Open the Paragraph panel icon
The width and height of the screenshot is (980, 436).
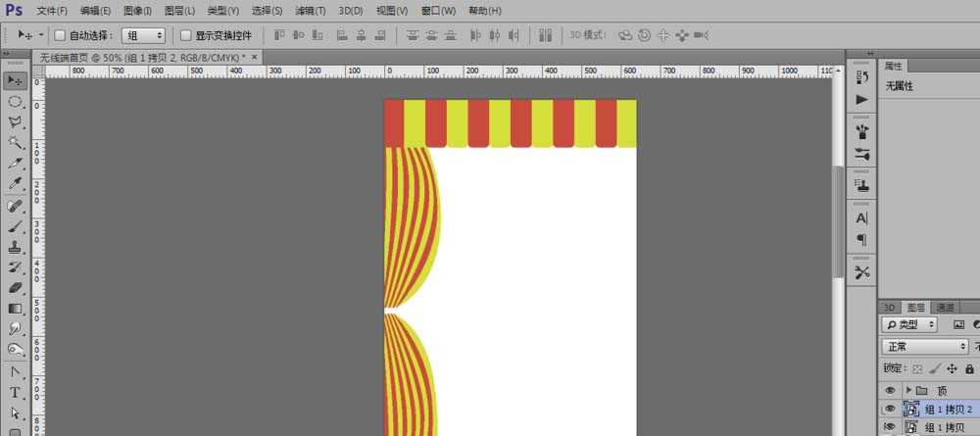coord(861,239)
